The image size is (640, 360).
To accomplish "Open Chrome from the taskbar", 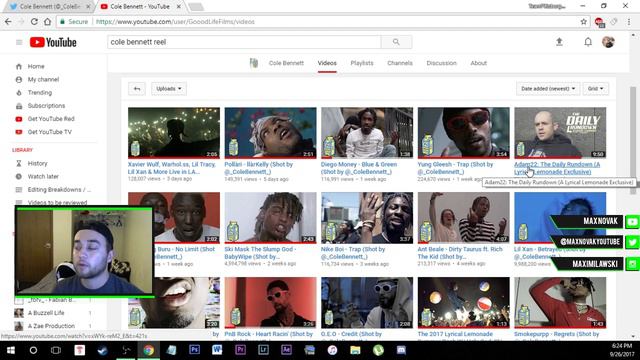I will click(x=149, y=350).
